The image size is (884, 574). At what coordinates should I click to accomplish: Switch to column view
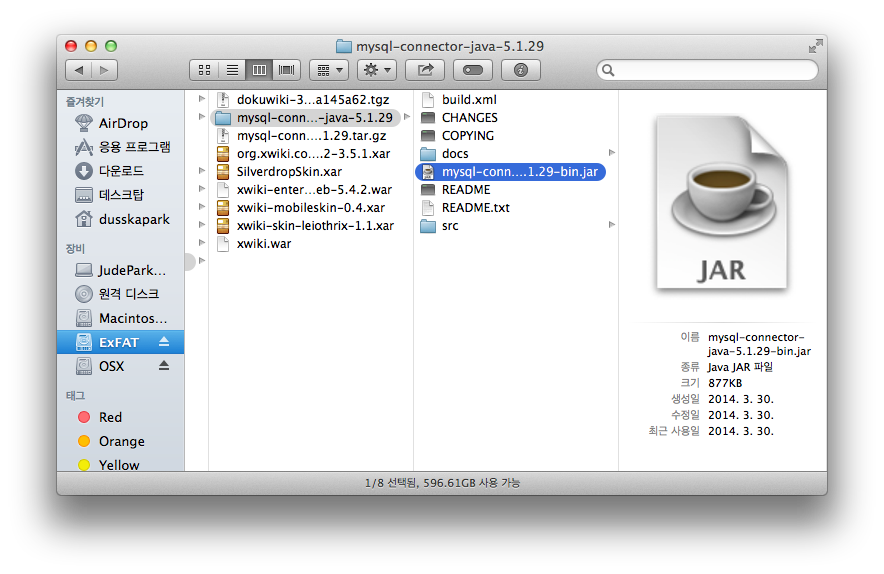pos(259,70)
